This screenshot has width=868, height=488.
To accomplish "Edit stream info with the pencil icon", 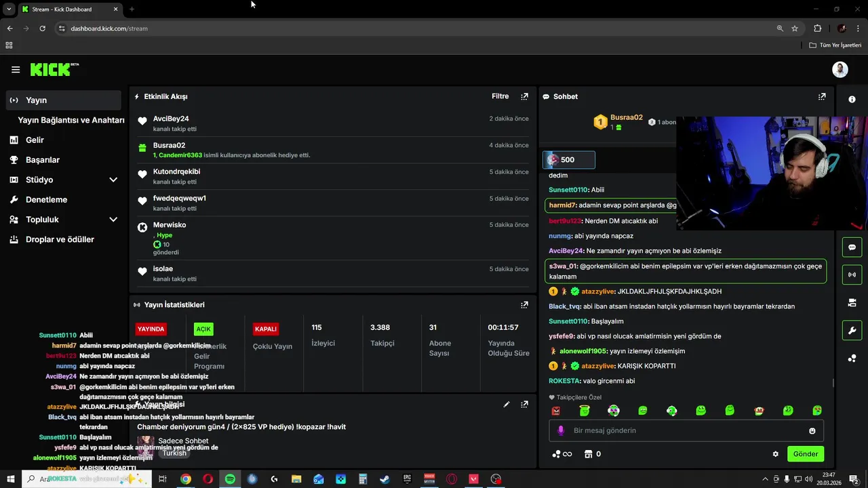I will (x=506, y=404).
